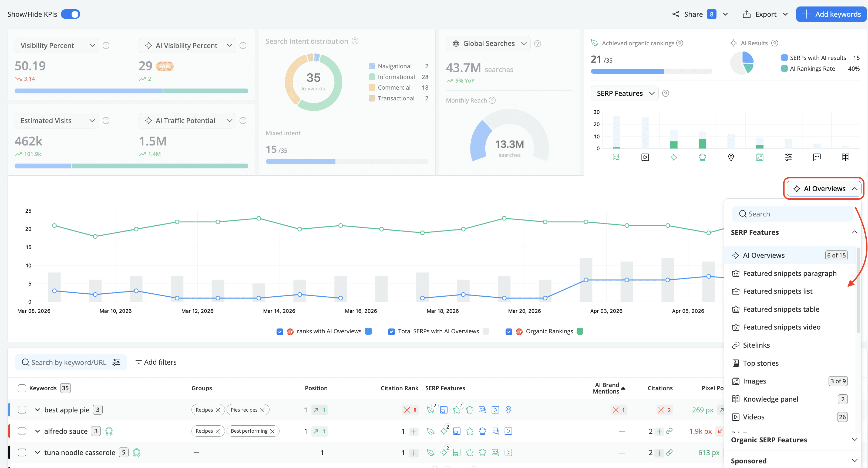Screen dimensions: 868x468
Task: Open the filter settings icon beside the keyword search box
Action: tap(116, 362)
